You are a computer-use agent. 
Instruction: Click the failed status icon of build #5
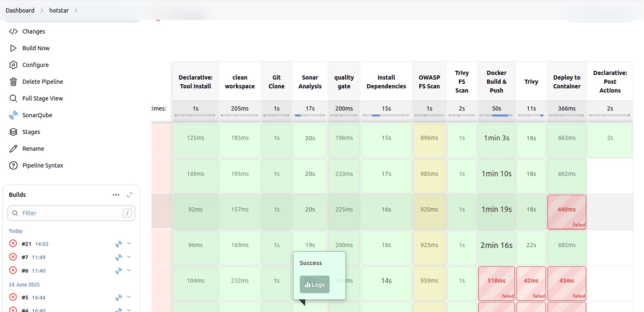pos(13,297)
